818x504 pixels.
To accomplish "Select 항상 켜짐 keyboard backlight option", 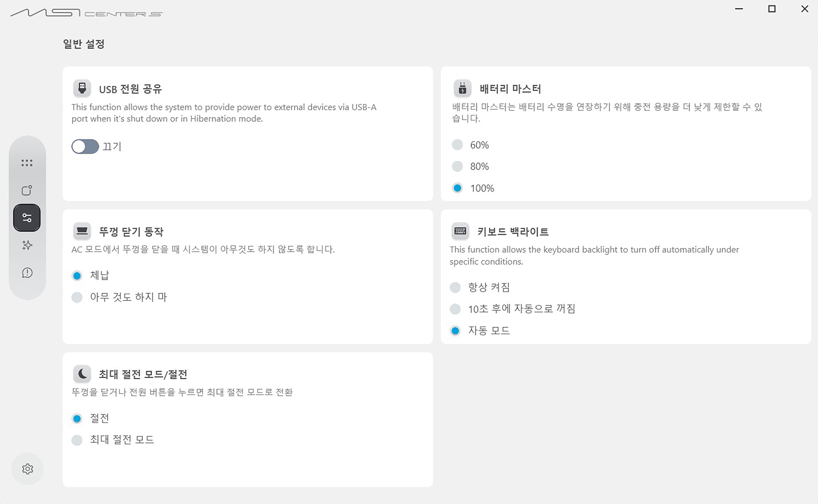I will pyautogui.click(x=455, y=287).
